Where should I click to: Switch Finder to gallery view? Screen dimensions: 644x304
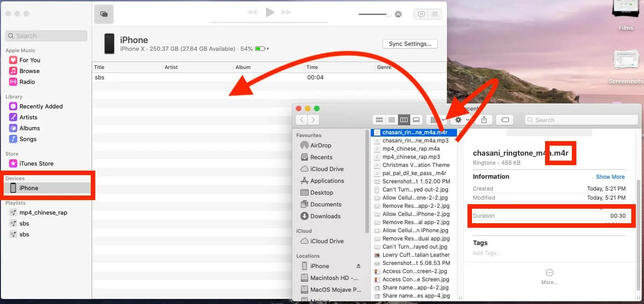(x=416, y=120)
